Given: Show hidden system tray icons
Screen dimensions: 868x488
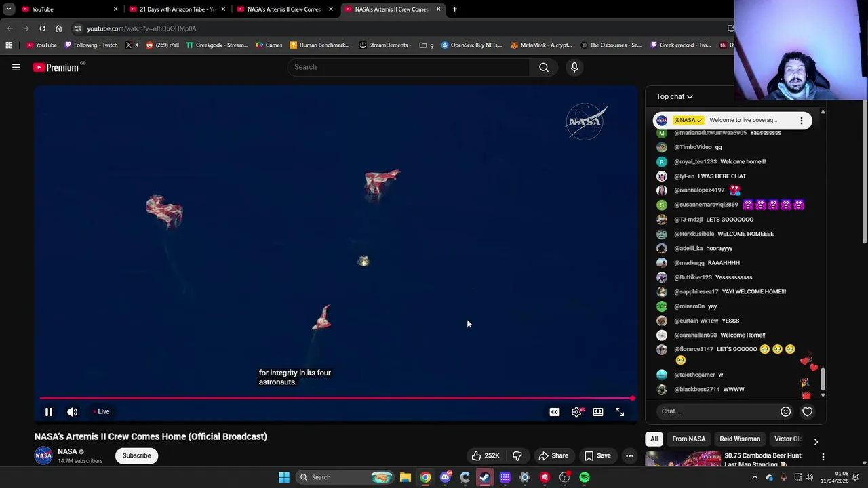Looking at the screenshot, I should tap(755, 477).
